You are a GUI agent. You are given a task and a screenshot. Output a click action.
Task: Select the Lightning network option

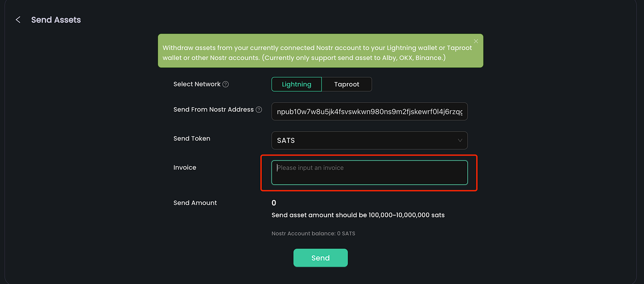(296, 84)
